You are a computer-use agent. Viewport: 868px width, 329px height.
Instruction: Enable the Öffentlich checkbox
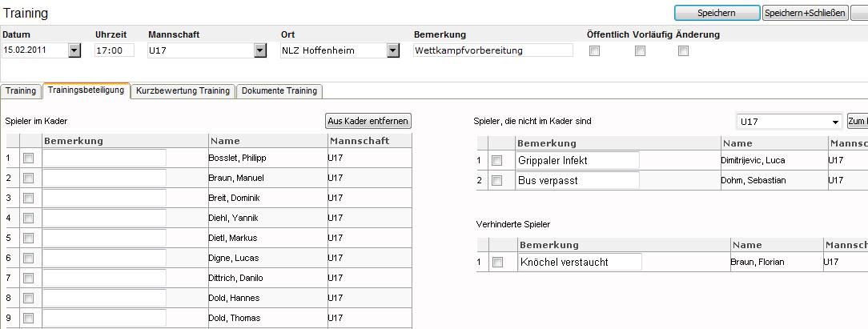point(594,51)
